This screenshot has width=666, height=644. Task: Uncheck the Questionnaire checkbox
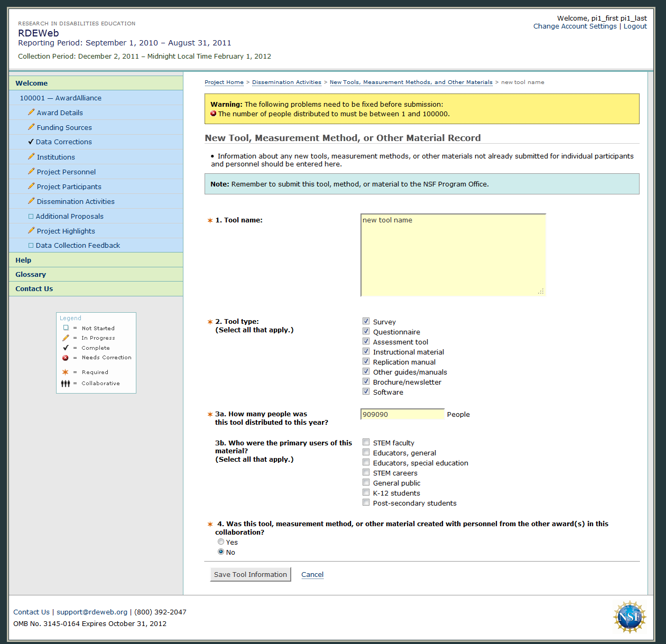pyautogui.click(x=366, y=331)
